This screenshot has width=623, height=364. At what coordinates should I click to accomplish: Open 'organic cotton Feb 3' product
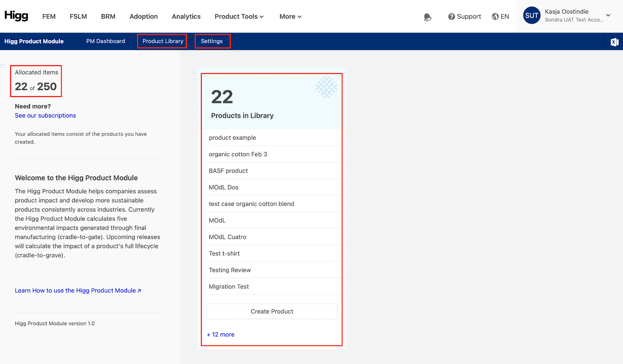click(x=272, y=154)
